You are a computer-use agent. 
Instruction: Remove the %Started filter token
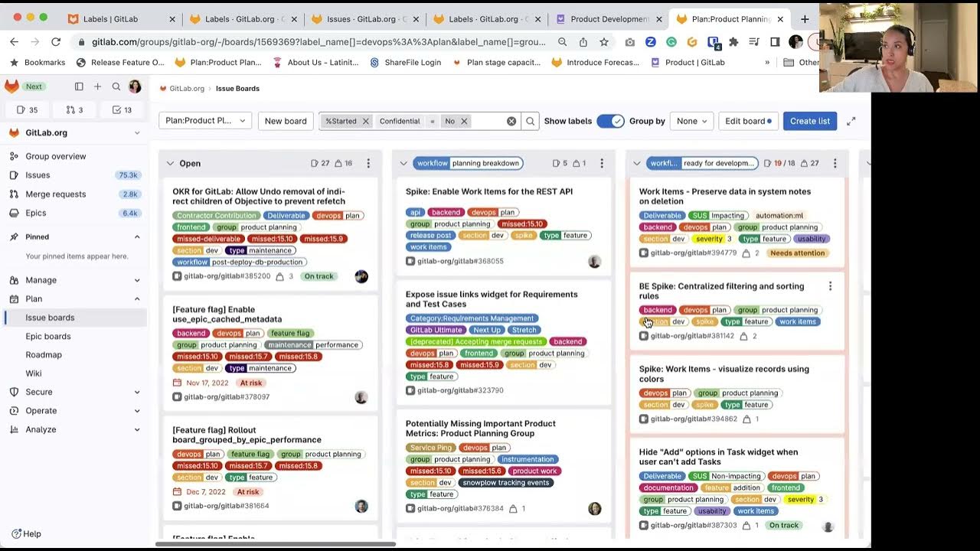[x=365, y=121]
